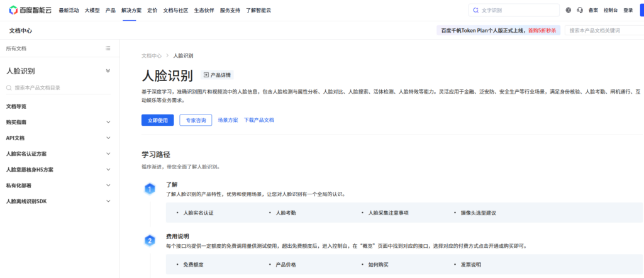Expand 人脸离线识别SDK section
The width and height of the screenshot is (644, 278).
pyautogui.click(x=108, y=201)
